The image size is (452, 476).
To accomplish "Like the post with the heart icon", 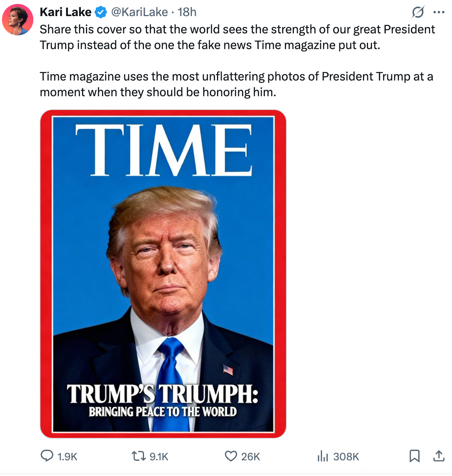I will click(x=231, y=456).
